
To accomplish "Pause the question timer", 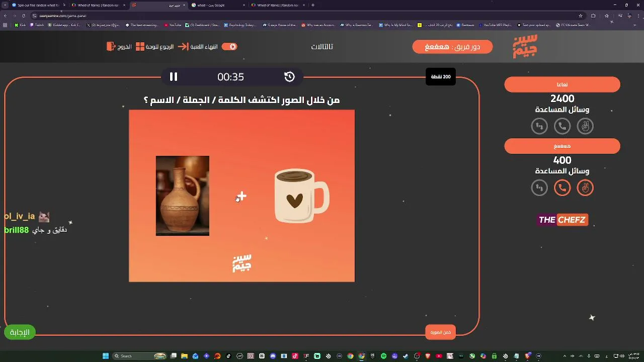I will pos(174,76).
